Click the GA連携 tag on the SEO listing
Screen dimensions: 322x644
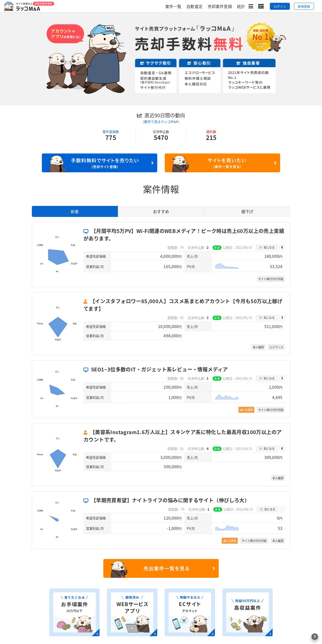(247, 410)
